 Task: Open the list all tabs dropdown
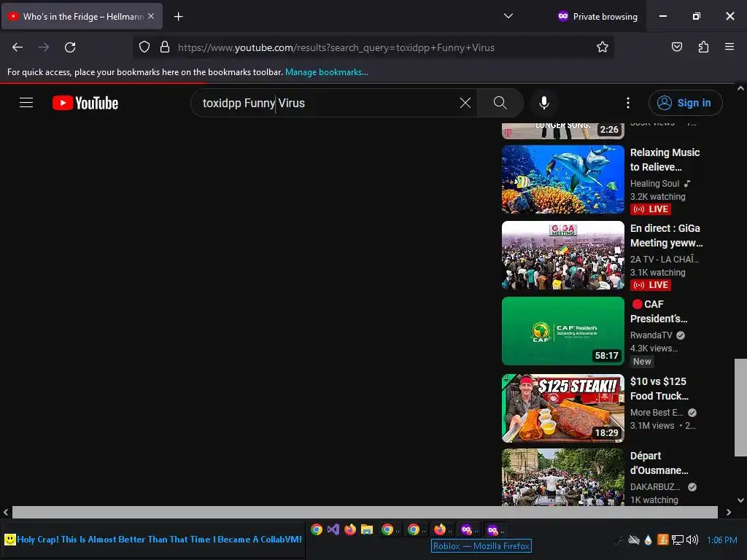point(508,16)
